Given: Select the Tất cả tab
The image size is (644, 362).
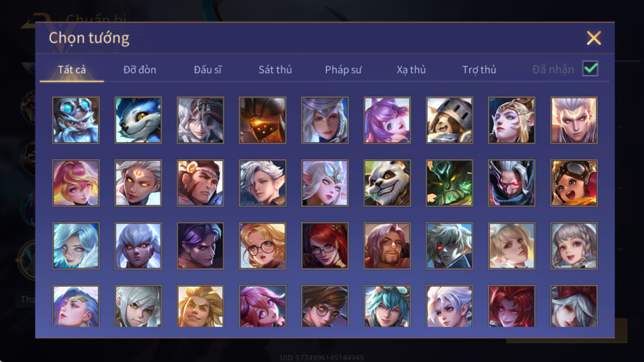Looking at the screenshot, I should point(72,70).
